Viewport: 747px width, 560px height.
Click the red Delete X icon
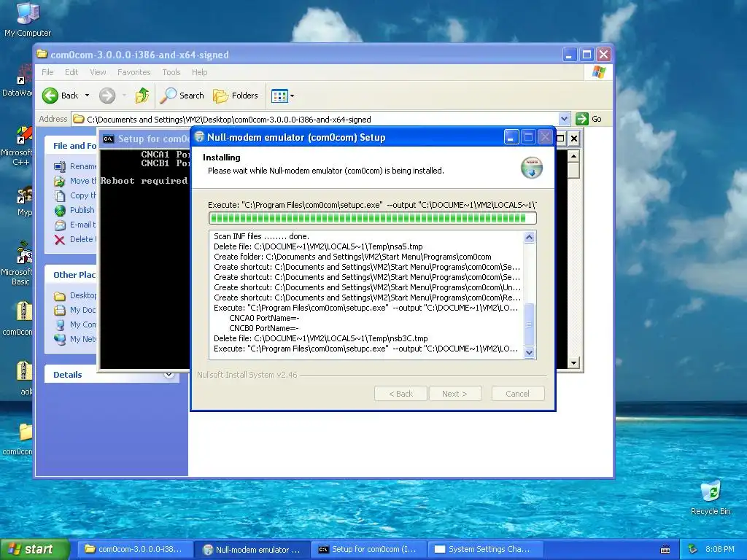pos(60,239)
